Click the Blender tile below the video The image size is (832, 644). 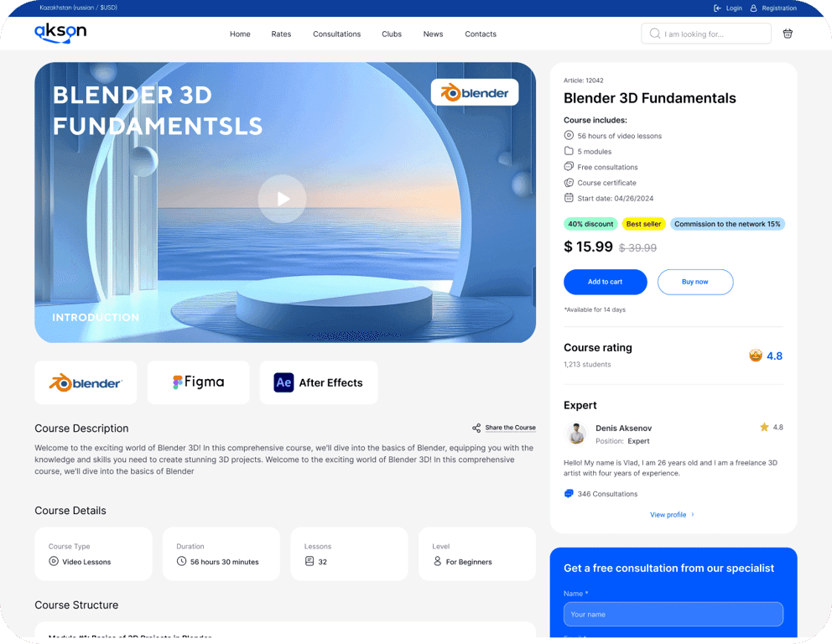[86, 382]
